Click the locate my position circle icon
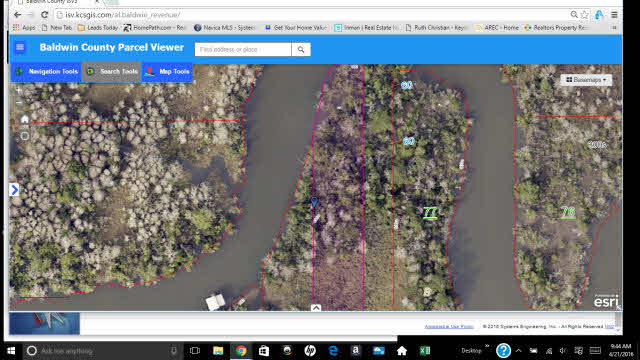 tap(24, 136)
